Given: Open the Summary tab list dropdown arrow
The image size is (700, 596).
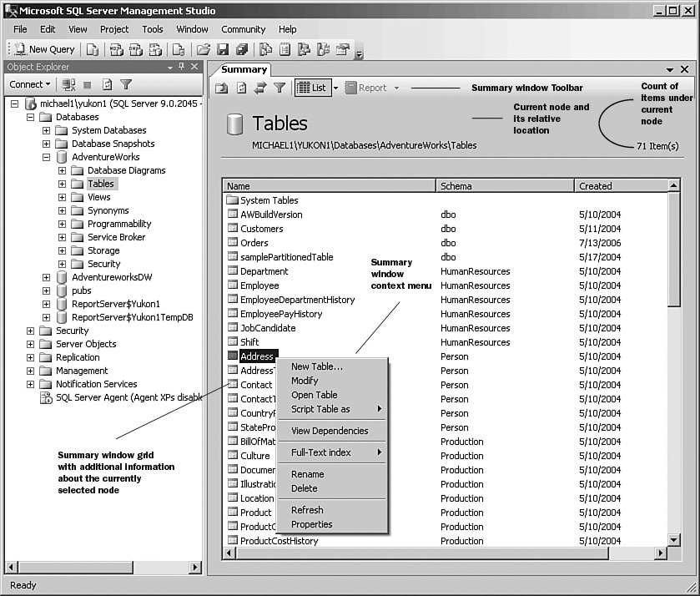Looking at the screenshot, I should 670,69.
